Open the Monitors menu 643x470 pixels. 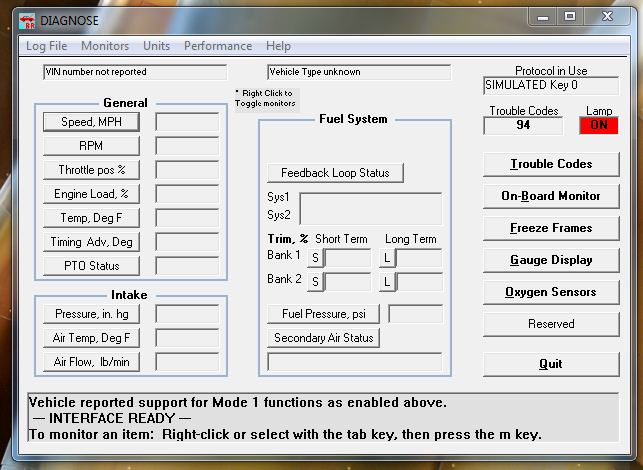point(105,46)
